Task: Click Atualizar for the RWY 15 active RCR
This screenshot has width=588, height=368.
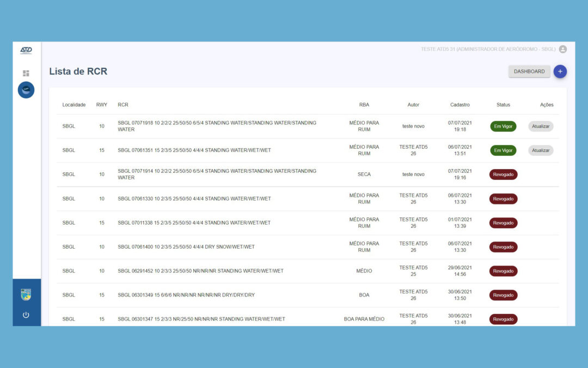Action: [541, 150]
